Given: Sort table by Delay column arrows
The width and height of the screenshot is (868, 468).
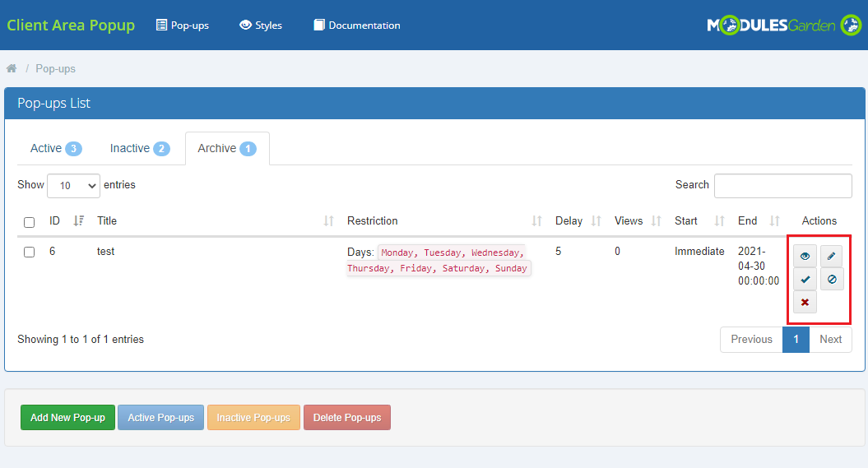Looking at the screenshot, I should (596, 221).
